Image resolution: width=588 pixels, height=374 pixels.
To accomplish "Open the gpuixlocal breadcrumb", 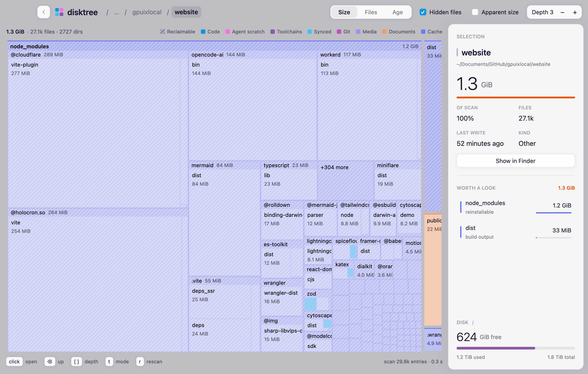I will point(147,12).
